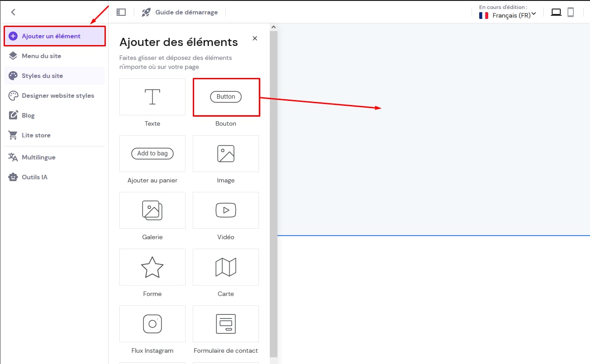Click Ajouter un élément in sidebar
590x364 pixels.
[x=54, y=36]
